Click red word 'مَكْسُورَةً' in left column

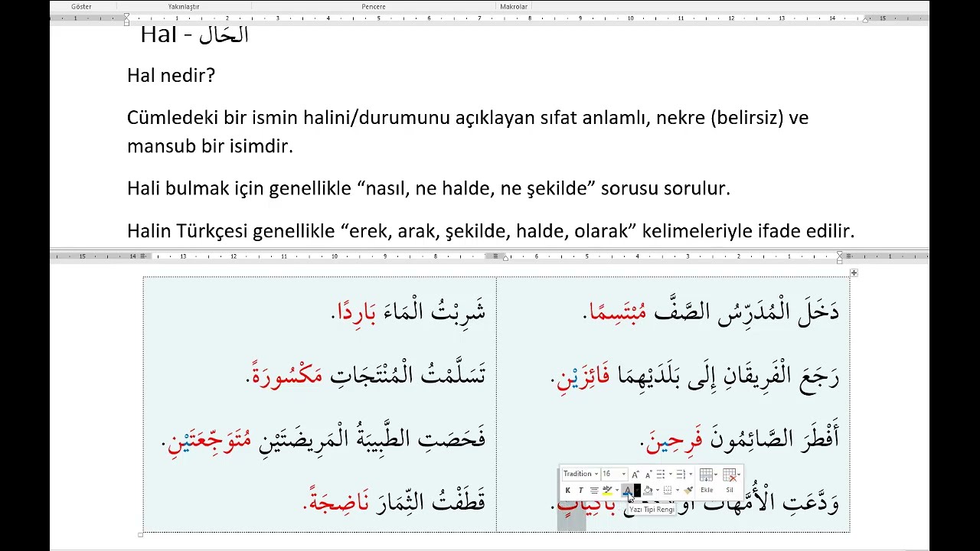(x=288, y=375)
